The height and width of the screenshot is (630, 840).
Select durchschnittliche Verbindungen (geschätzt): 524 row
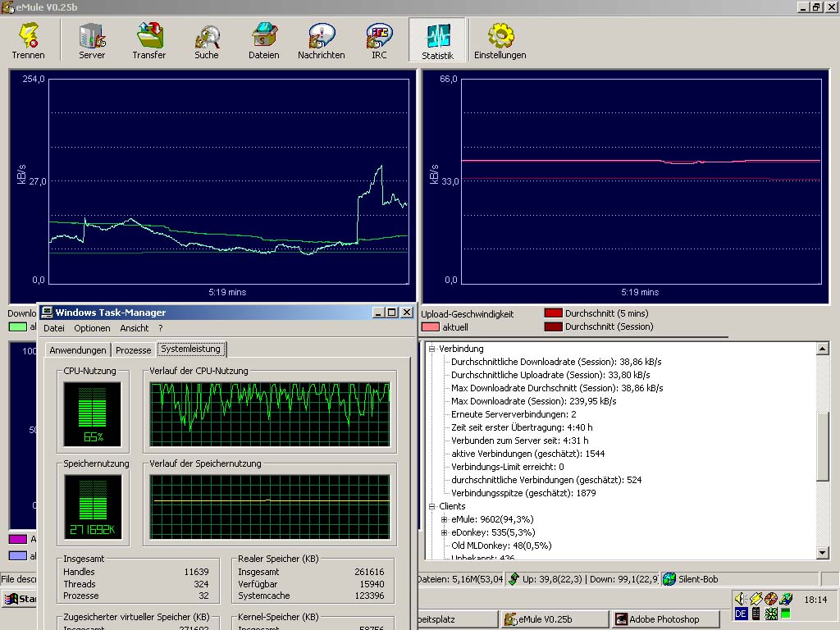[x=546, y=480]
